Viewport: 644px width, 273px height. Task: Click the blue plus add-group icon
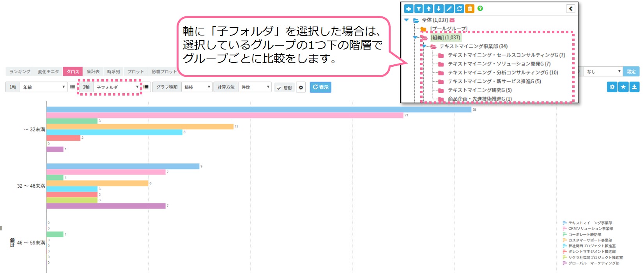click(x=408, y=9)
